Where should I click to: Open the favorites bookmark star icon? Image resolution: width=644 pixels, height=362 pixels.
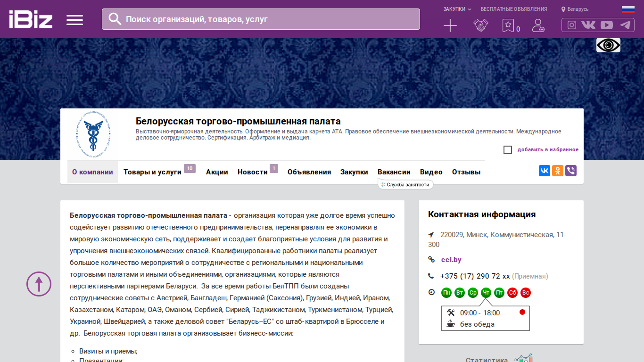[508, 25]
